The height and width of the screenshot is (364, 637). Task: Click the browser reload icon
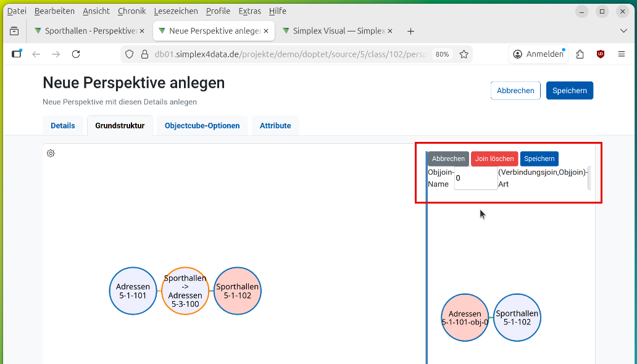[x=76, y=54]
